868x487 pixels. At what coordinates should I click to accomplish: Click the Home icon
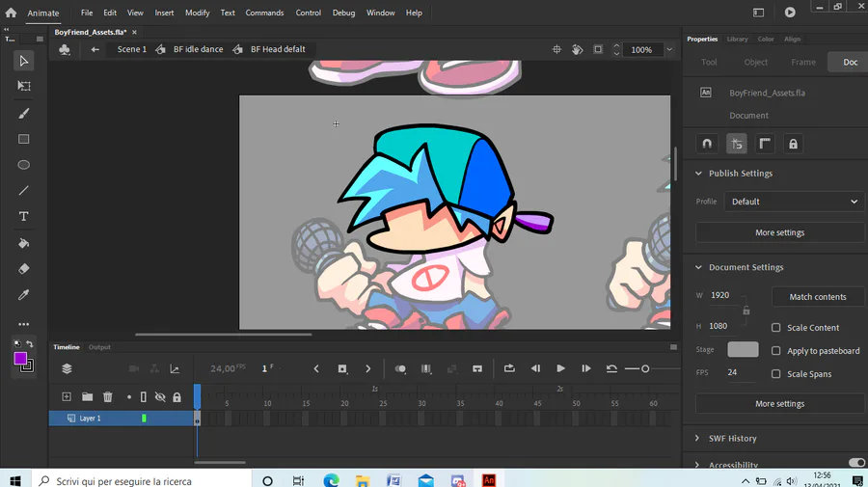(11, 13)
